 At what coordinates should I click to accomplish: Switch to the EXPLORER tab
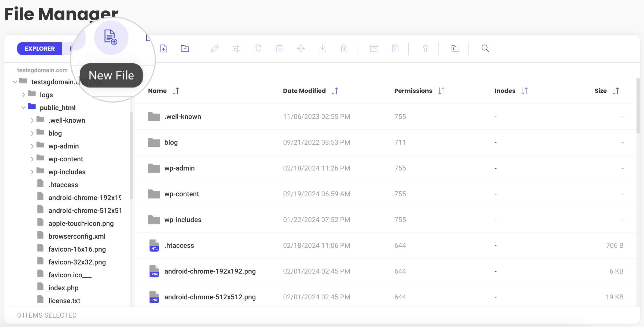[40, 49]
